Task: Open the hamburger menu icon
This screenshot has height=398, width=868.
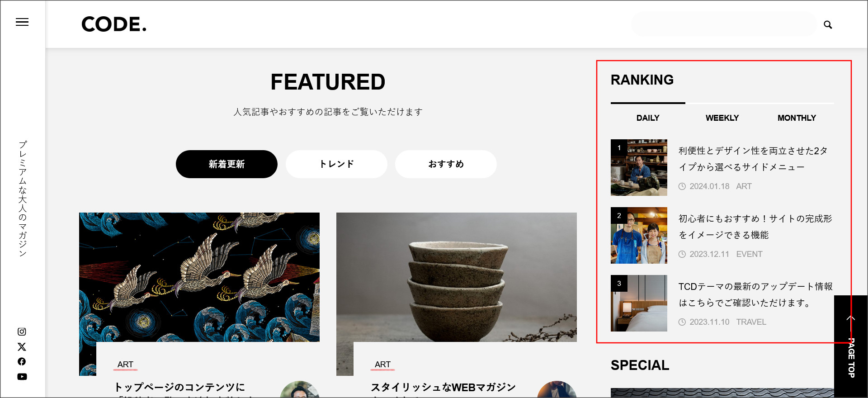Action: tap(22, 22)
